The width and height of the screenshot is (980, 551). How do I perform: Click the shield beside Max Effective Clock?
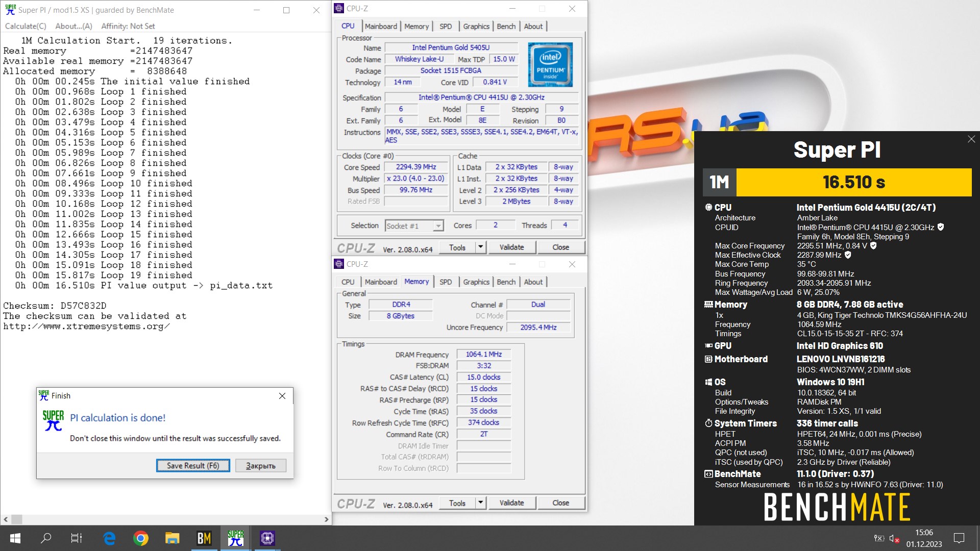coord(848,255)
